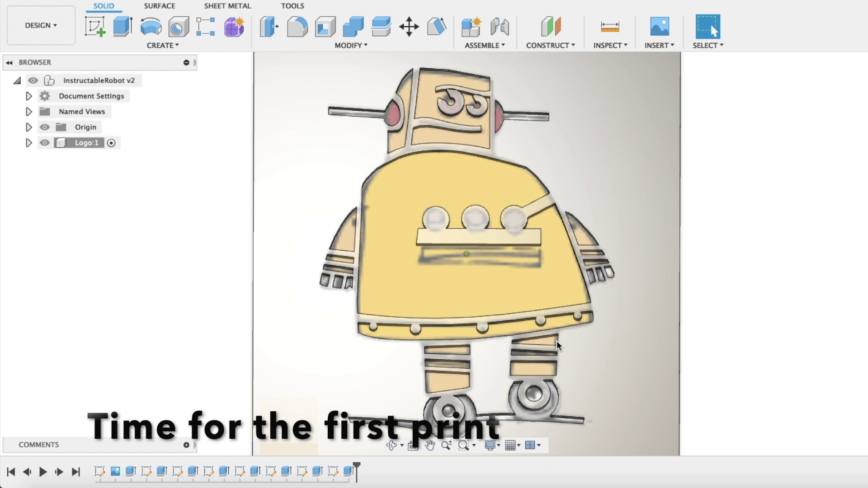This screenshot has width=868, height=488.
Task: Open the MODIFY dropdown
Action: tap(351, 45)
